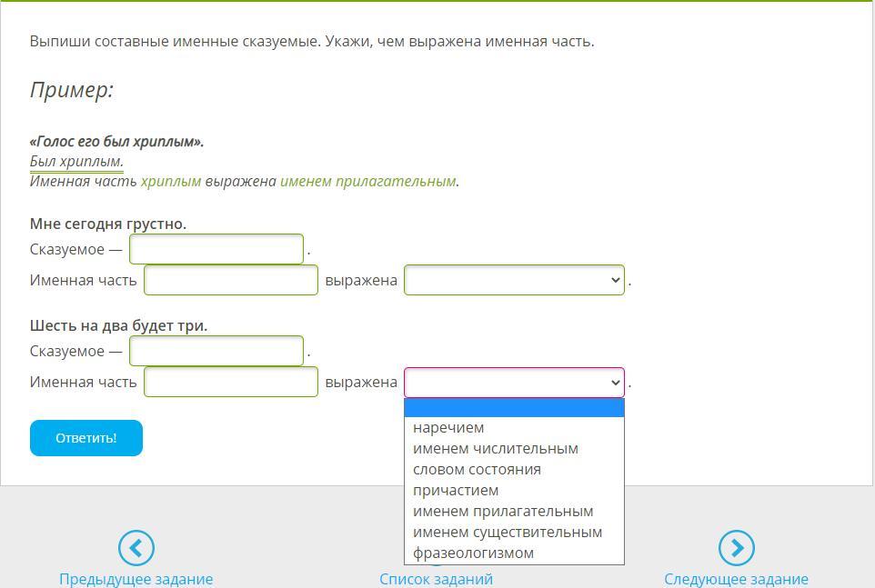Select the empty highlighted option in the dropdown list
This screenshot has height=588, width=875.
(x=514, y=407)
